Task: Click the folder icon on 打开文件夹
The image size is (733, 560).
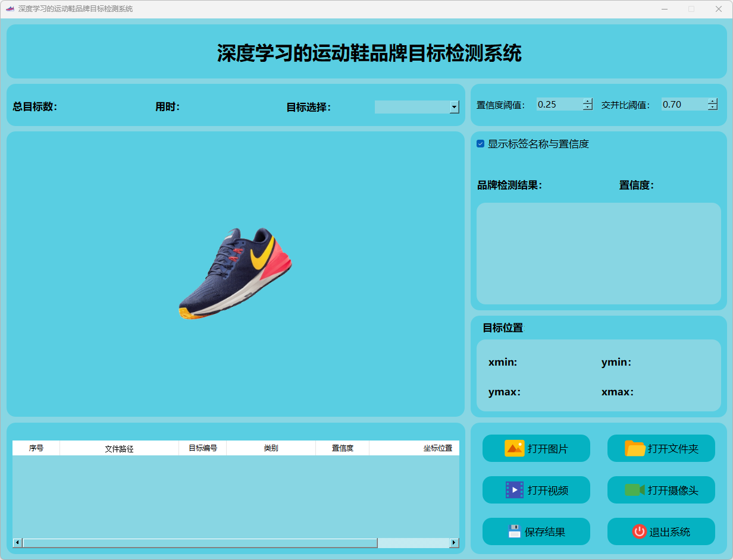Action: 635,448
